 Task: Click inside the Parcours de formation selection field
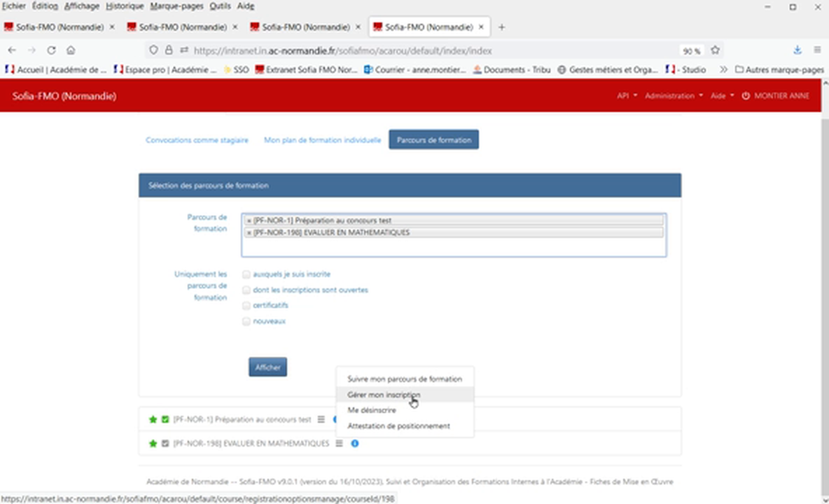[453, 247]
